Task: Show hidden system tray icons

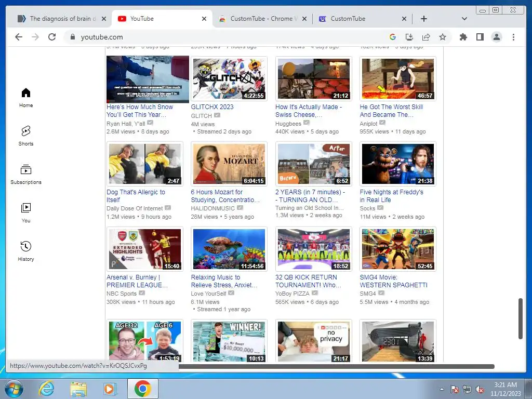Action: click(442, 390)
